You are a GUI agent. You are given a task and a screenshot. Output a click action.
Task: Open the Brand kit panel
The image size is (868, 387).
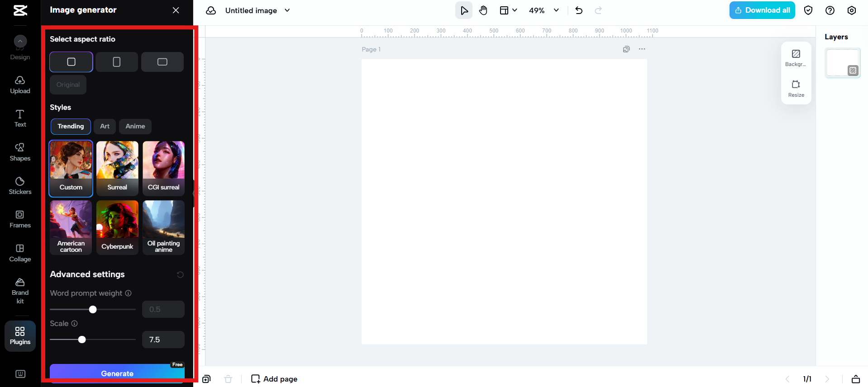point(20,291)
